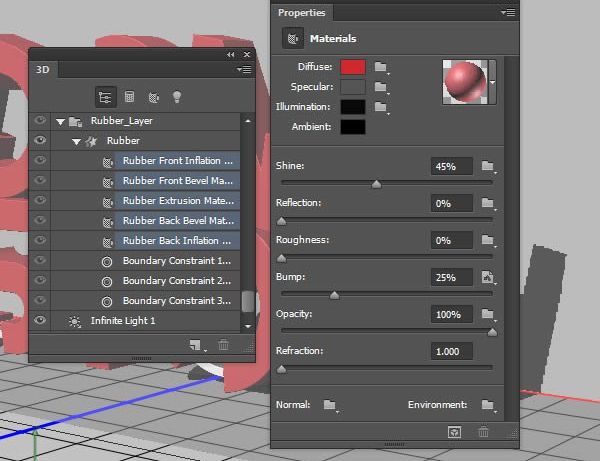Open Diffuse texture folder menu
Viewport: 600px width, 461px height.
382,67
